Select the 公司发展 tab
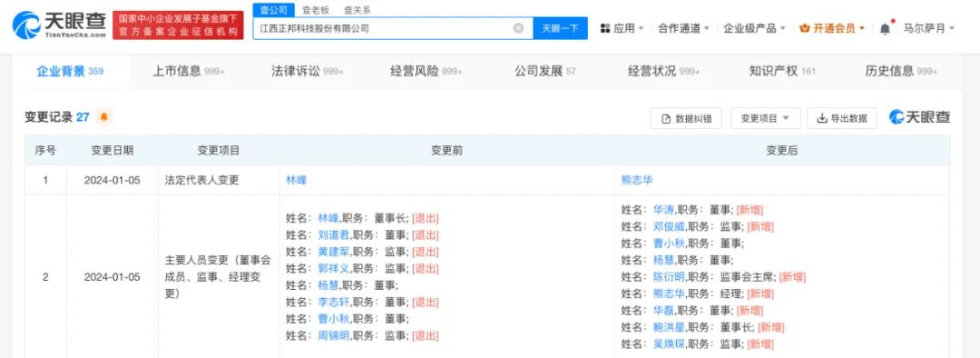This screenshot has width=980, height=358. click(545, 72)
